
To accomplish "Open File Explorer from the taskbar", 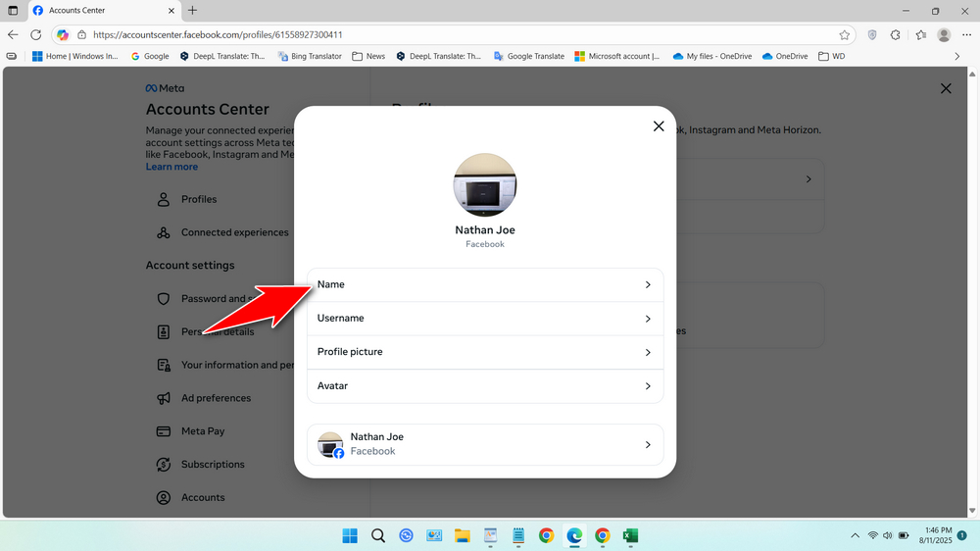I will (463, 535).
